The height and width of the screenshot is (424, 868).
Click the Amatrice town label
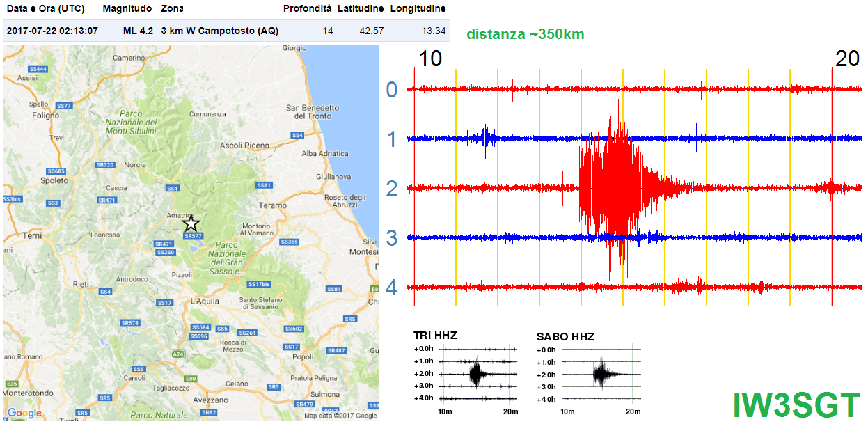[x=180, y=215]
